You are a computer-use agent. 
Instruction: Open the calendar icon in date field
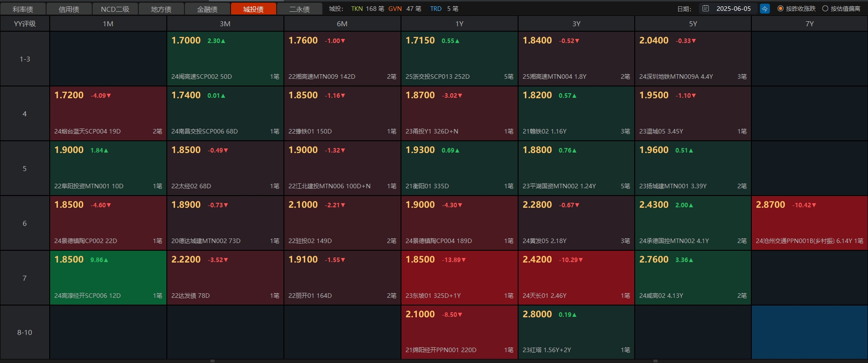click(705, 9)
